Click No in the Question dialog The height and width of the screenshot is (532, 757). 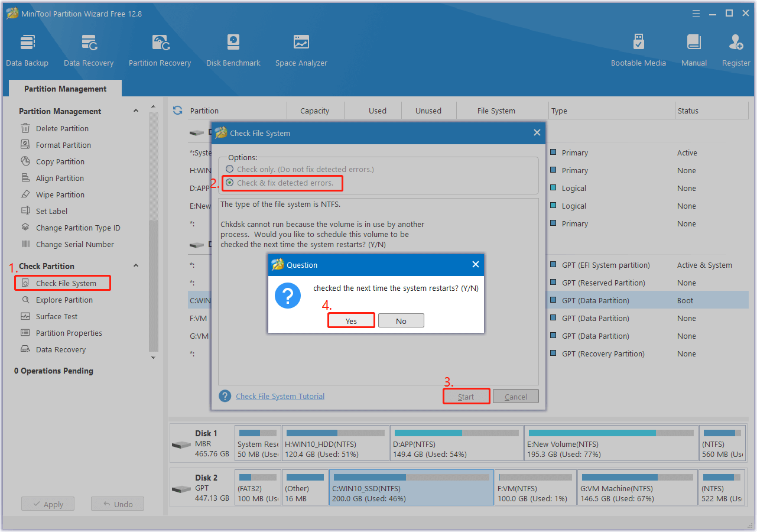click(401, 320)
